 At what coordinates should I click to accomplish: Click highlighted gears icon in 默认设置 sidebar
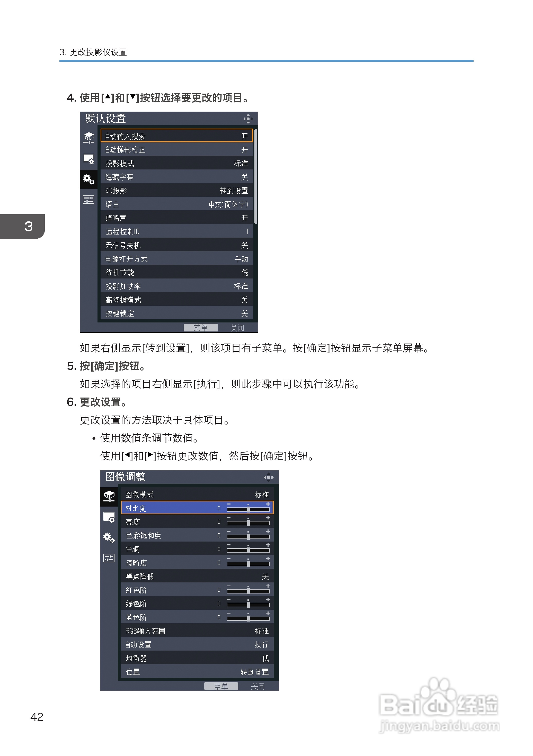[88, 179]
